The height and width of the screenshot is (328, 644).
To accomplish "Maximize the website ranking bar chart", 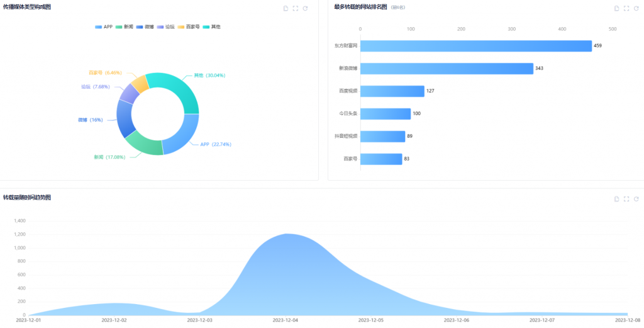I will pyautogui.click(x=626, y=8).
